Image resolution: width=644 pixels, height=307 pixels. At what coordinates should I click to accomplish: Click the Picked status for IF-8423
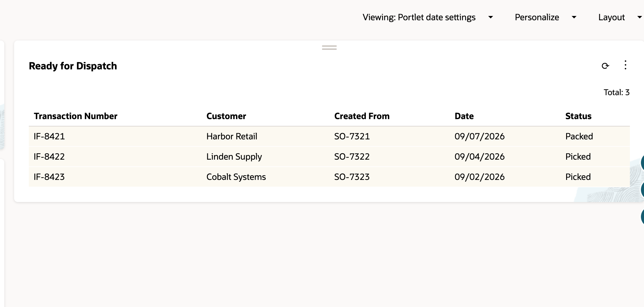pos(578,177)
